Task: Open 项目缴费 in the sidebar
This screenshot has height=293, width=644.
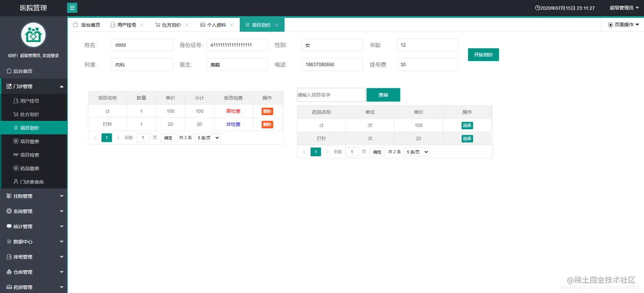Action: [34, 141]
